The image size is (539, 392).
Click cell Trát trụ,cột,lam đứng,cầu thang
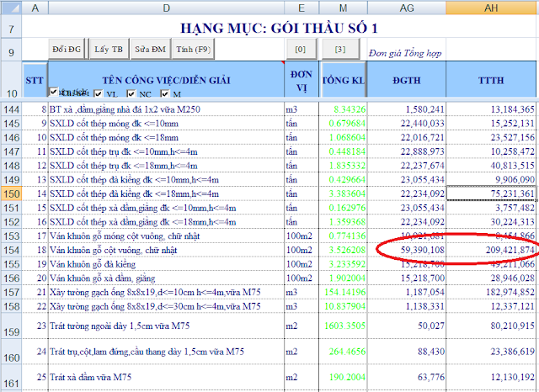(167, 352)
